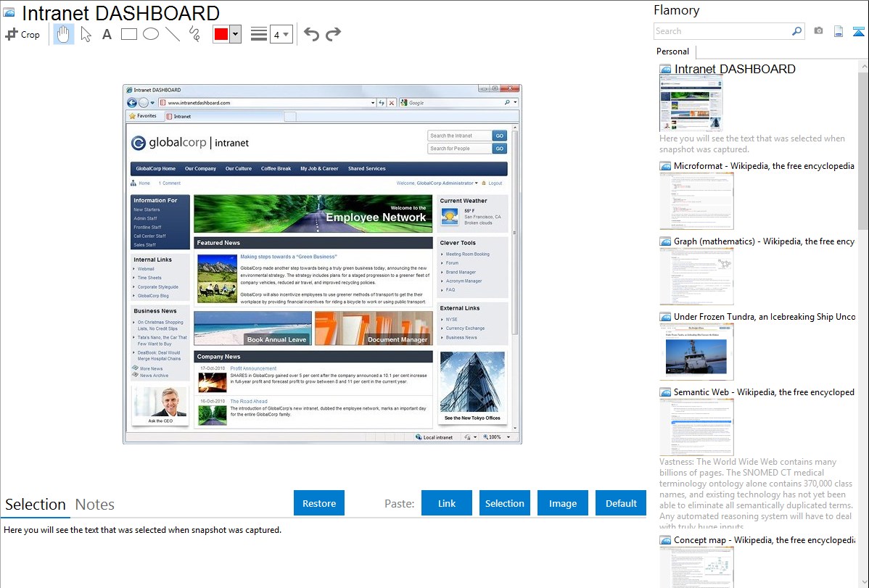Click the 'Graph (mathematics)' title text
Viewport: 869px width, 588px height.
pos(765,241)
